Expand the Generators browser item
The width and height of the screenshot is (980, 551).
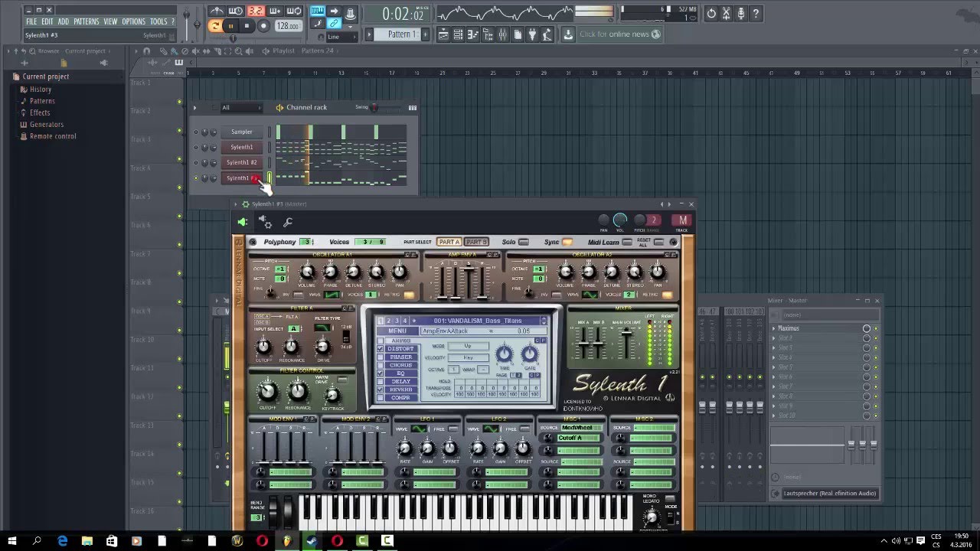(47, 124)
